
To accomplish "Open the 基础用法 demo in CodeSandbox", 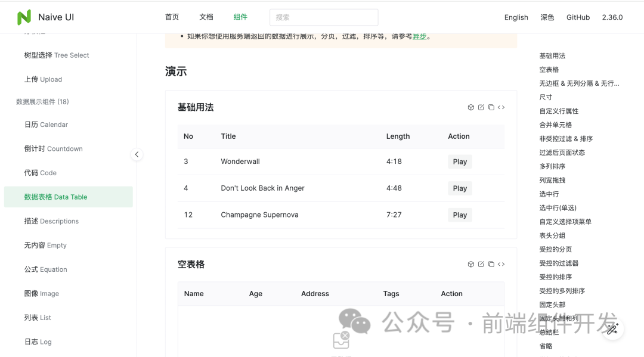I will [470, 107].
